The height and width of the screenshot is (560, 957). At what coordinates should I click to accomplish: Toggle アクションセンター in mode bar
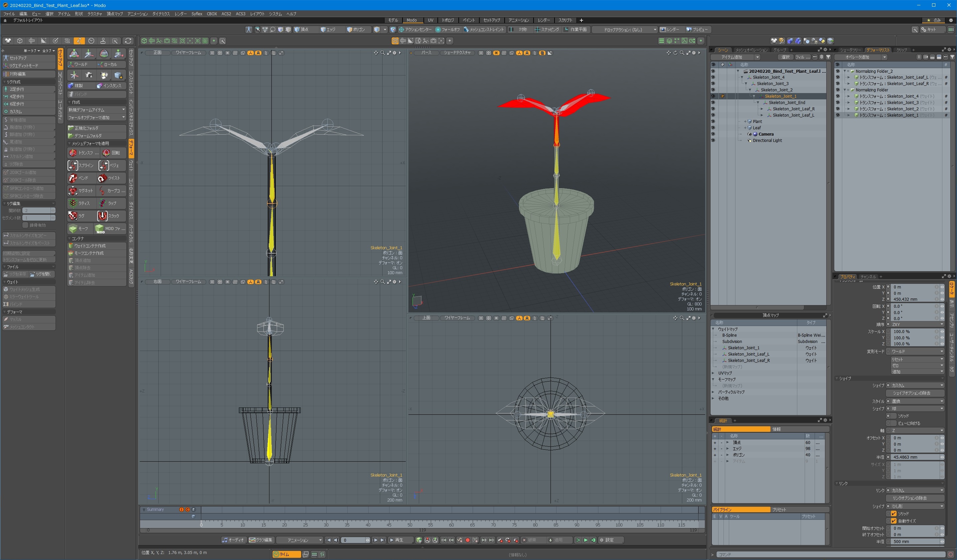tap(415, 30)
